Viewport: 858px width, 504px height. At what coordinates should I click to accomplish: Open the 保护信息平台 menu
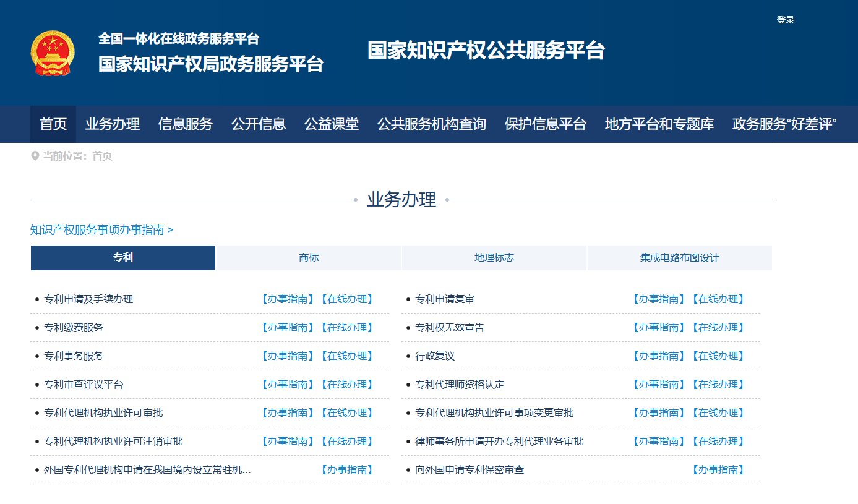click(x=546, y=124)
